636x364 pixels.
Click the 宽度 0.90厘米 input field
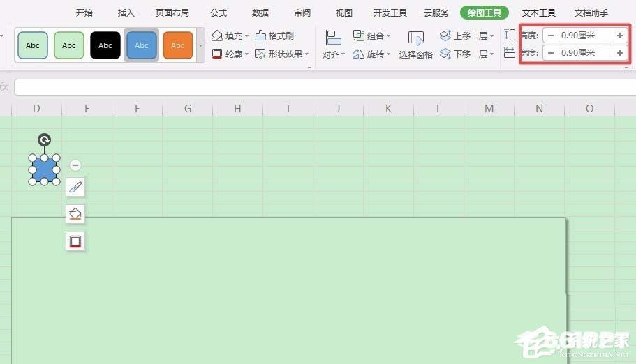[585, 53]
